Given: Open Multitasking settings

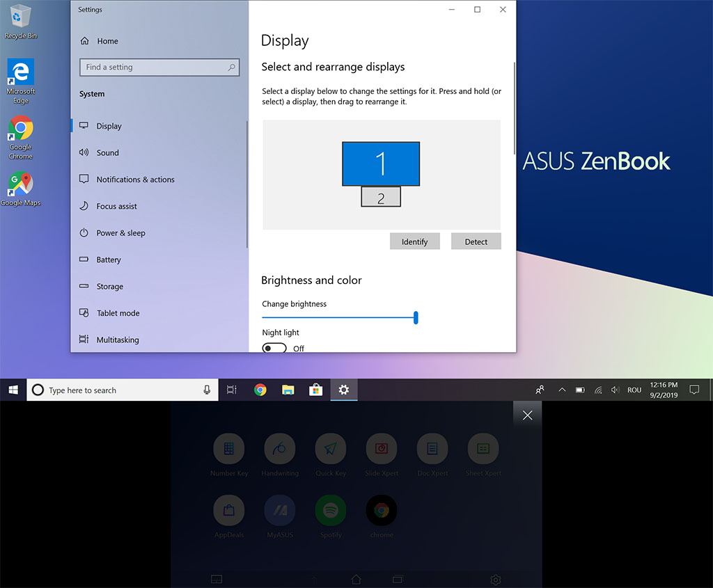Looking at the screenshot, I should tap(159, 340).
